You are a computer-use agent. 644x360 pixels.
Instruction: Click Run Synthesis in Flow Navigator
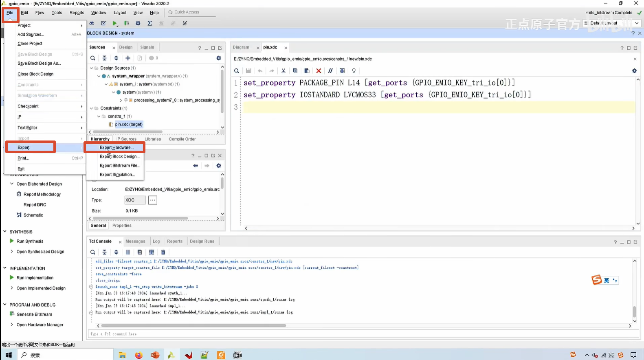click(30, 241)
